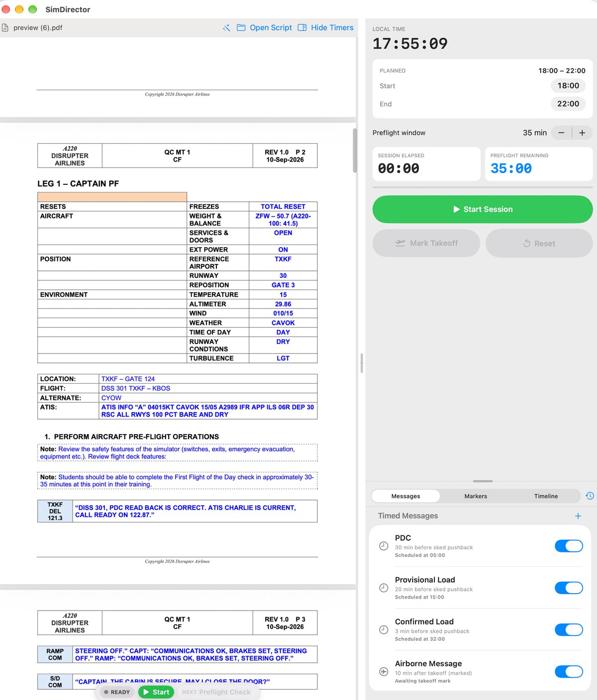This screenshot has width=597, height=700.
Task: Click the CAVOK weather value
Action: click(x=283, y=323)
